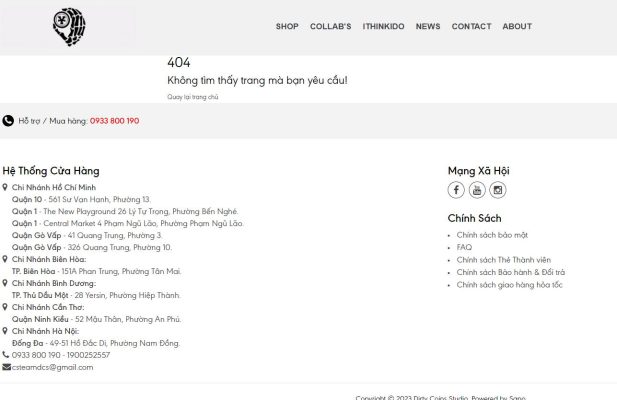Call the red hotline number 0933 800 190

point(115,121)
